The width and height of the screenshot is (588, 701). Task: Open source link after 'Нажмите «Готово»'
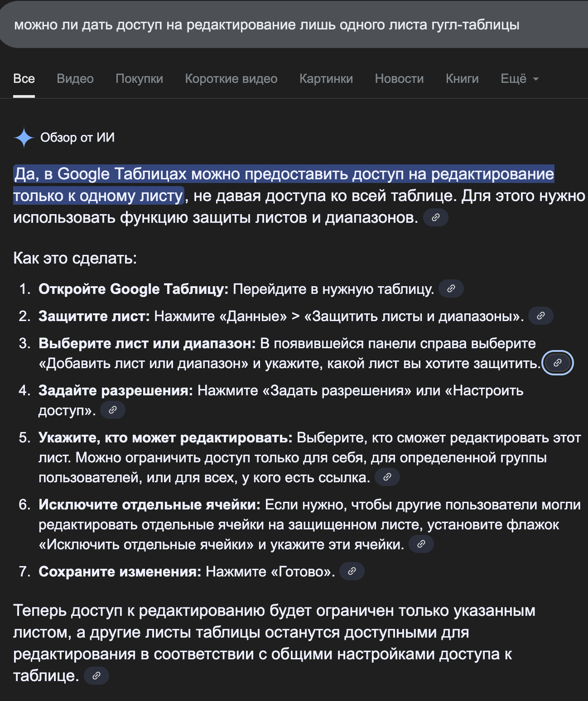click(352, 571)
